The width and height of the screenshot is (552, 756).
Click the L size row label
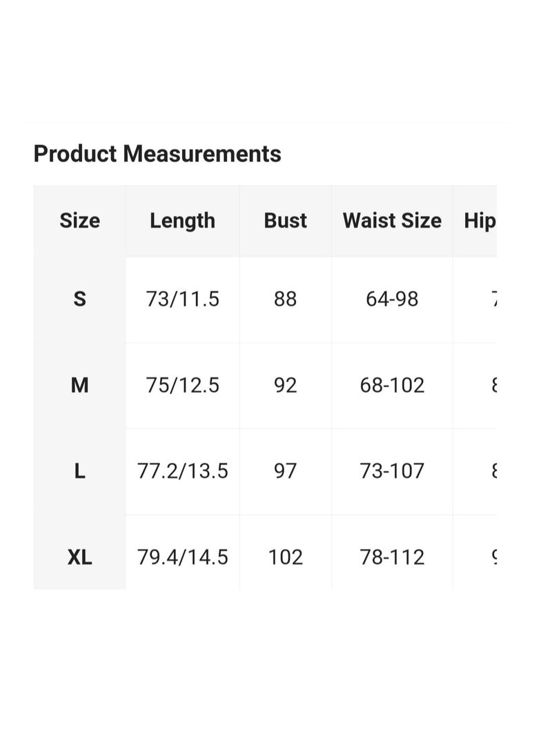point(79,471)
